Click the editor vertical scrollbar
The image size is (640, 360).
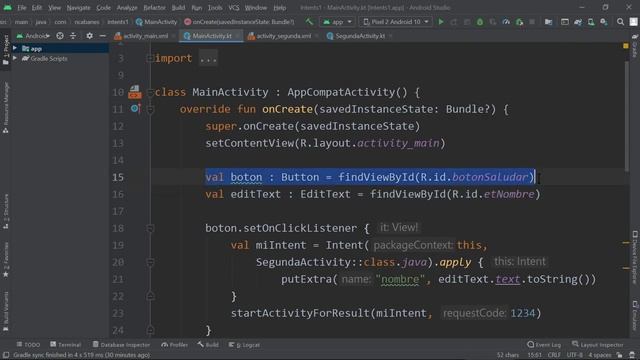[627, 117]
